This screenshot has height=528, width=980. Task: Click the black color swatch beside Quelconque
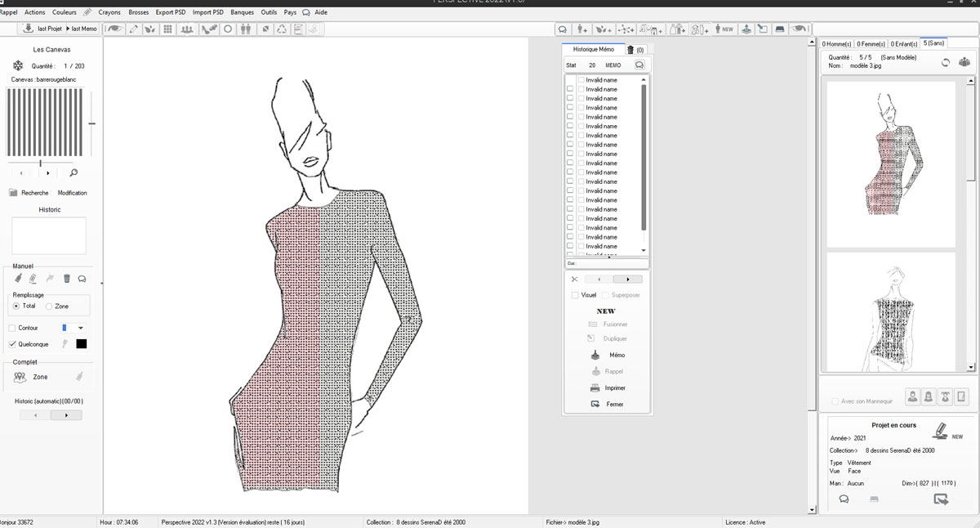[81, 344]
